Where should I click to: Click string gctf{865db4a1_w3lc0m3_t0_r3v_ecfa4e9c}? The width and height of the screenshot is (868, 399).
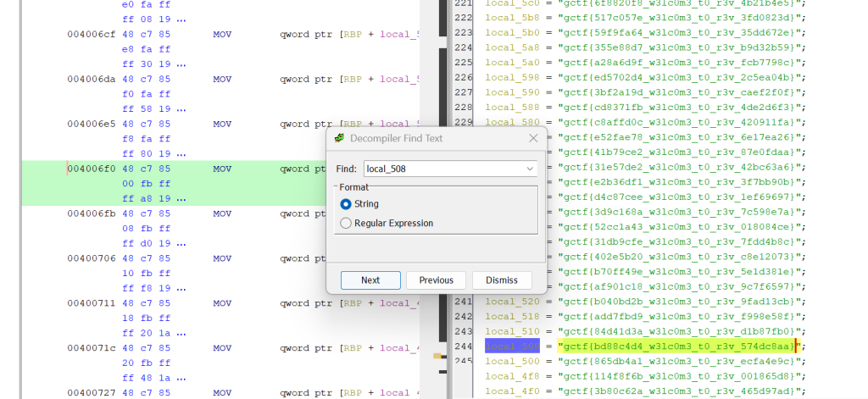679,362
